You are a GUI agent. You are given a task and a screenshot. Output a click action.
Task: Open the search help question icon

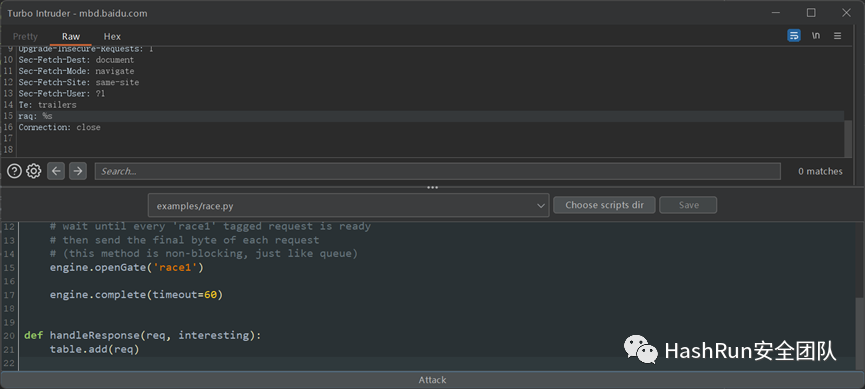[x=14, y=171]
